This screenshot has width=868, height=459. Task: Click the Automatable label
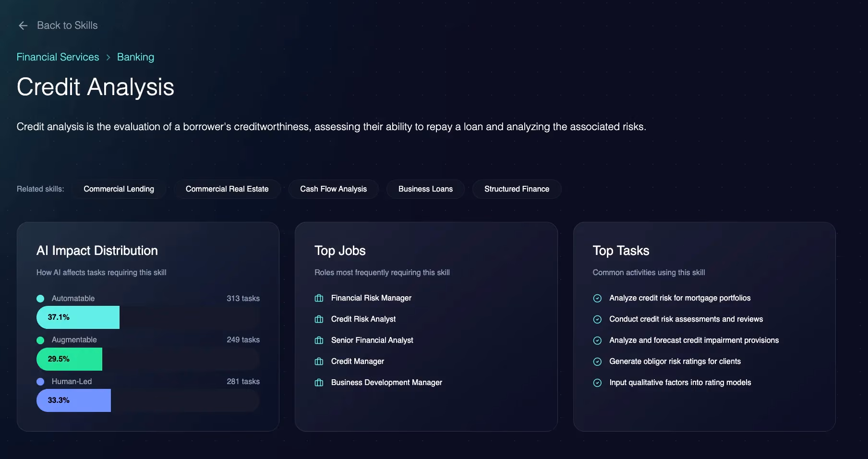coord(73,299)
